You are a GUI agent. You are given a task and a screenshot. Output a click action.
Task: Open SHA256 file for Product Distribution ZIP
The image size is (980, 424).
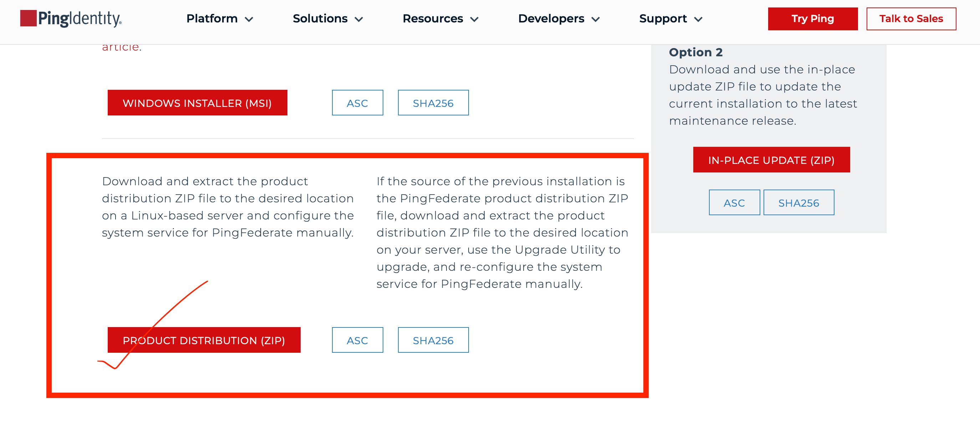pyautogui.click(x=433, y=340)
